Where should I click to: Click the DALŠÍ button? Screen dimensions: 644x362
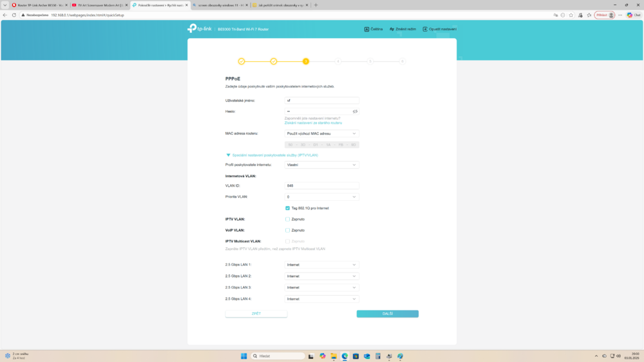pos(387,314)
